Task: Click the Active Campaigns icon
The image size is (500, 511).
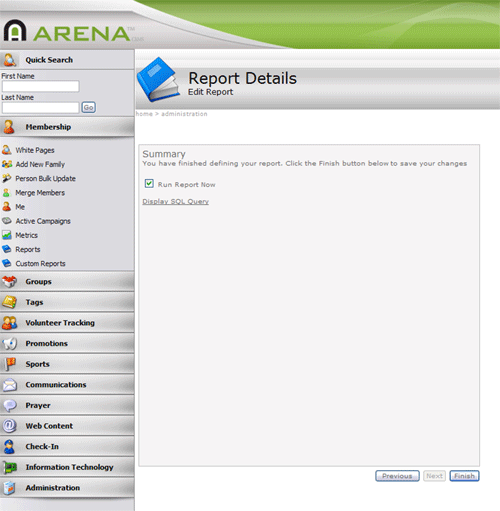Action: click(7, 221)
